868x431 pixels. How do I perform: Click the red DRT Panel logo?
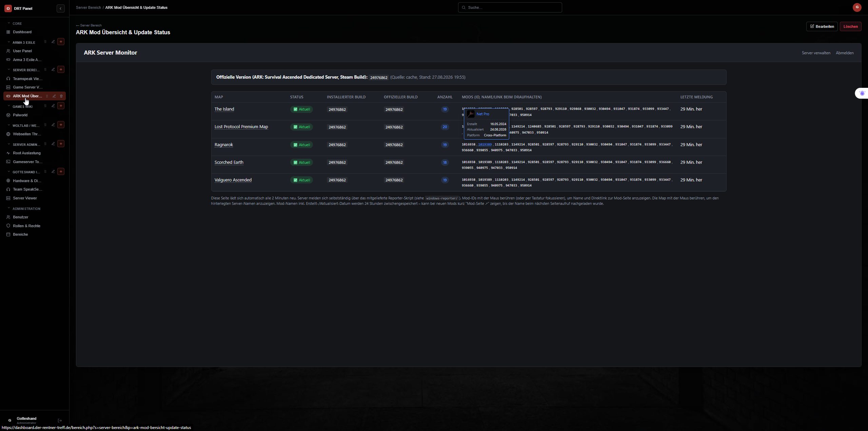(8, 8)
